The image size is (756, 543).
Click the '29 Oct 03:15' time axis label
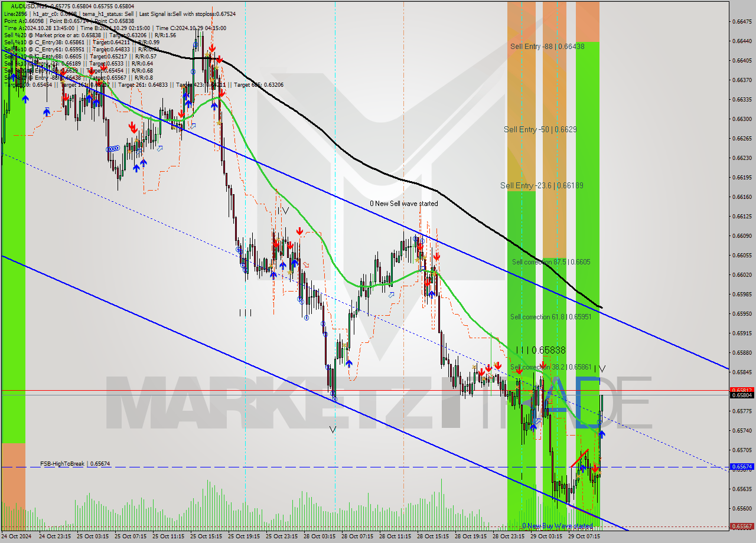pos(546,537)
